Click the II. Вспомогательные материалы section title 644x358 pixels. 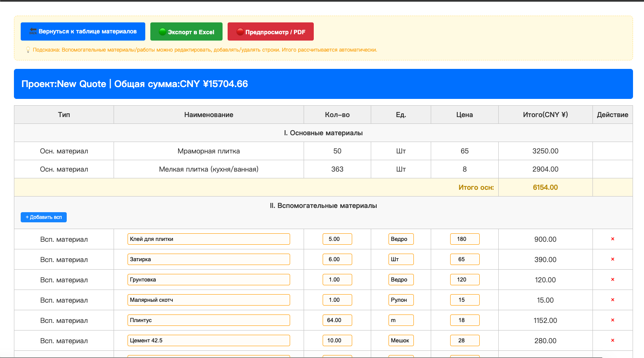(x=323, y=206)
